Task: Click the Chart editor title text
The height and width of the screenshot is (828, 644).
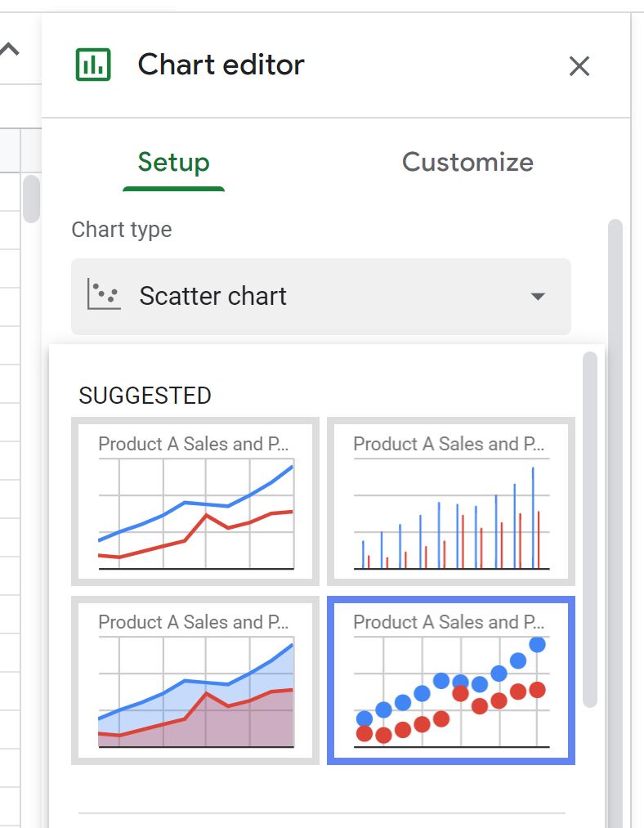Action: [x=221, y=65]
